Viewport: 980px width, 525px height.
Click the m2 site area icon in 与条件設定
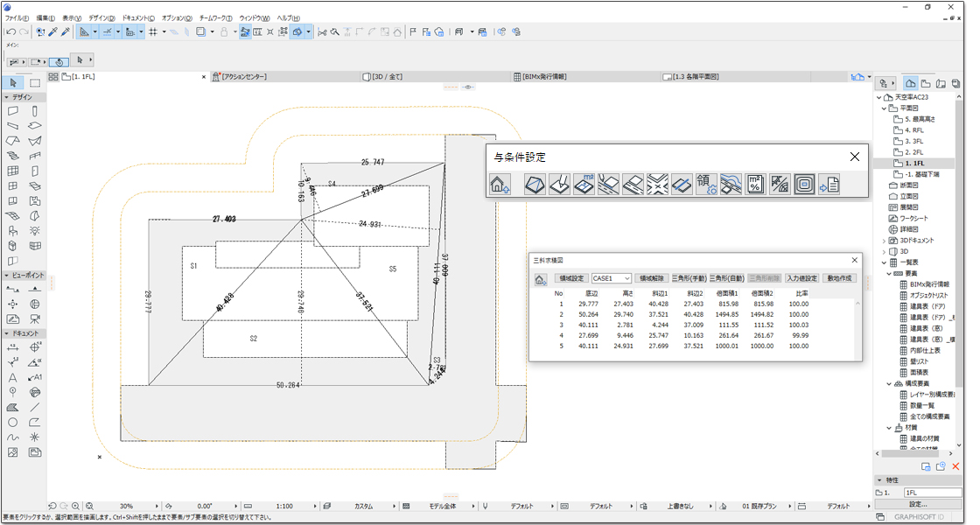[x=584, y=185]
